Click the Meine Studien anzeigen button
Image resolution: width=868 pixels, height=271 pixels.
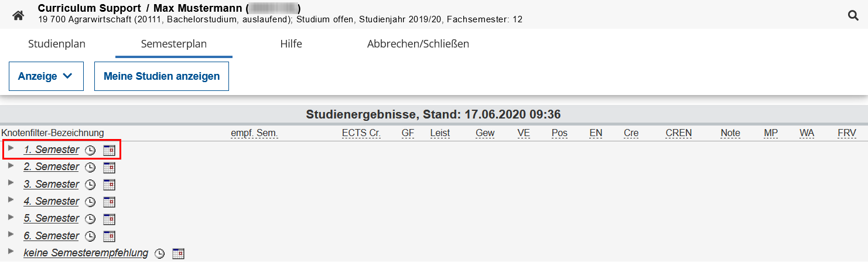pyautogui.click(x=162, y=76)
